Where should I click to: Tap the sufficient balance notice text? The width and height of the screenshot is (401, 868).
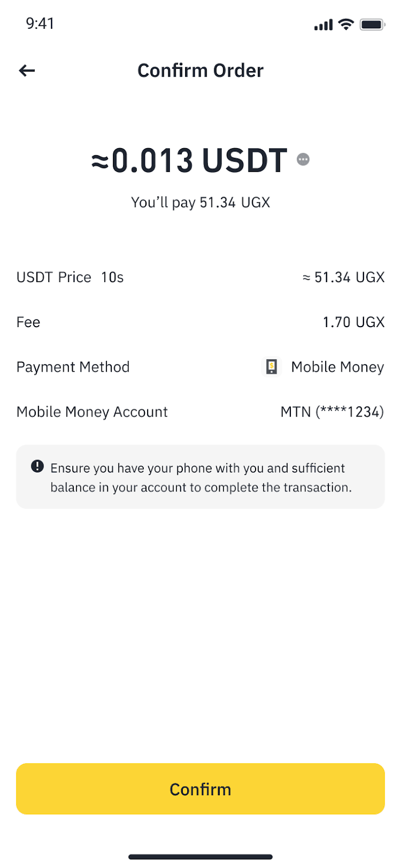[x=201, y=478]
